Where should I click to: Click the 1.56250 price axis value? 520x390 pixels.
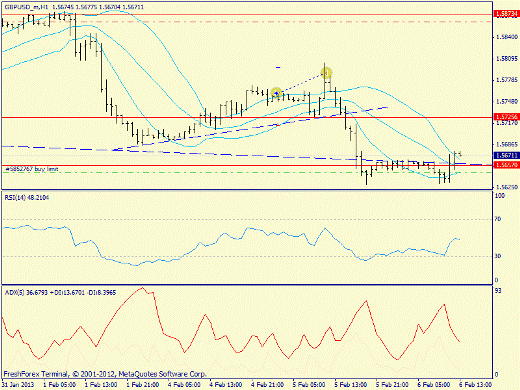pos(507,187)
